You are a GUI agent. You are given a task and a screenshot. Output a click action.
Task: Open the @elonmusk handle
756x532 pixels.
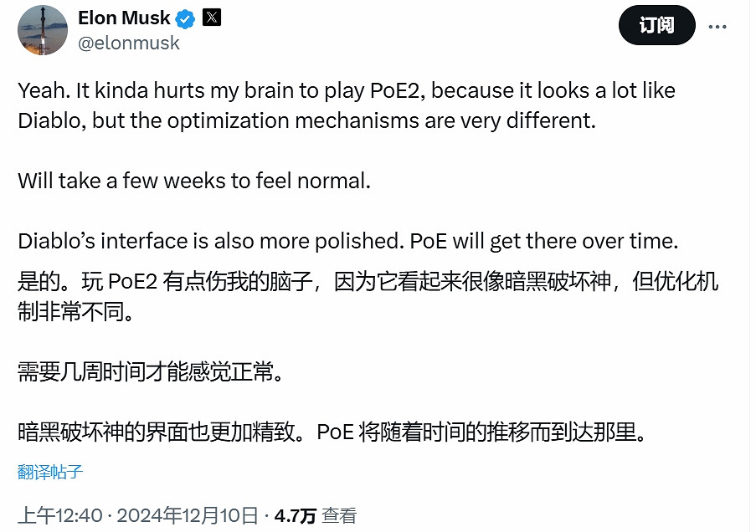[130, 43]
